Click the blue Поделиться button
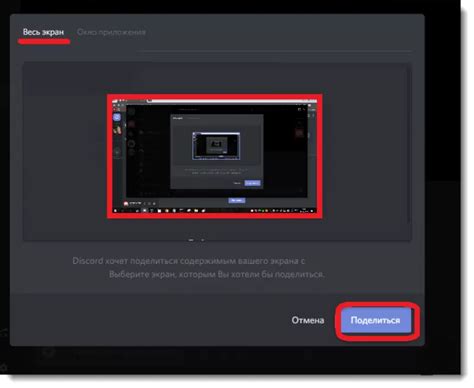This screenshot has height=388, width=474. click(375, 320)
